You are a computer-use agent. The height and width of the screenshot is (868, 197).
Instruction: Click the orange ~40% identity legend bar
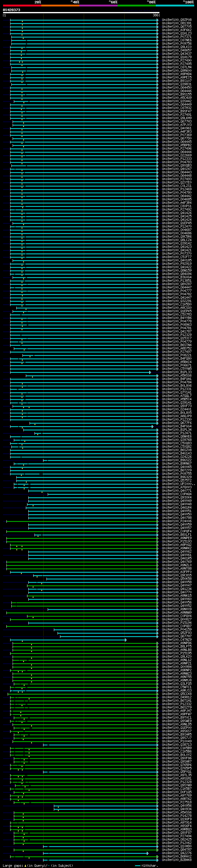click(60, 6)
